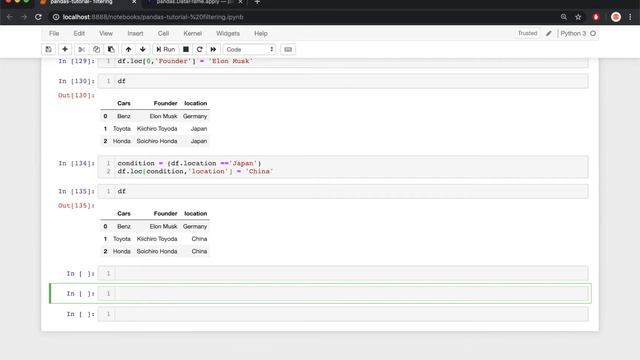
Task: Open the View menu
Action: click(x=106, y=33)
